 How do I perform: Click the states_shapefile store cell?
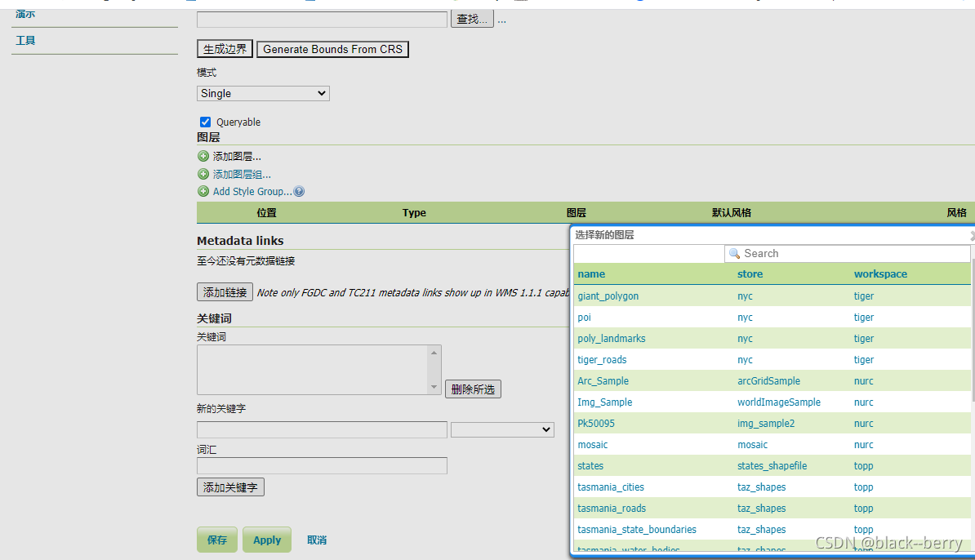772,466
